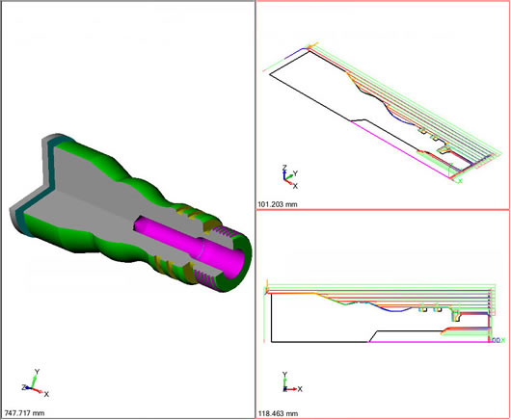
Task: Click the 118.463 mm scale readout
Action: (278, 413)
